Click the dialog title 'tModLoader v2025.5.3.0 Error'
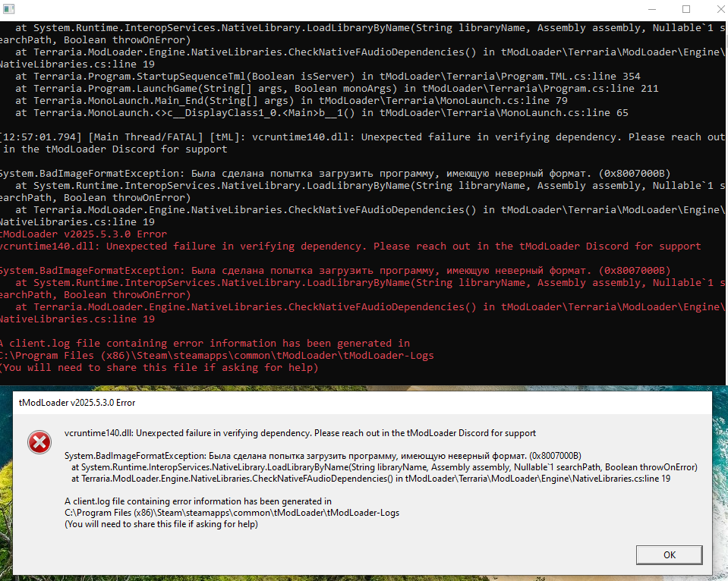This screenshot has height=581, width=728. (x=77, y=403)
